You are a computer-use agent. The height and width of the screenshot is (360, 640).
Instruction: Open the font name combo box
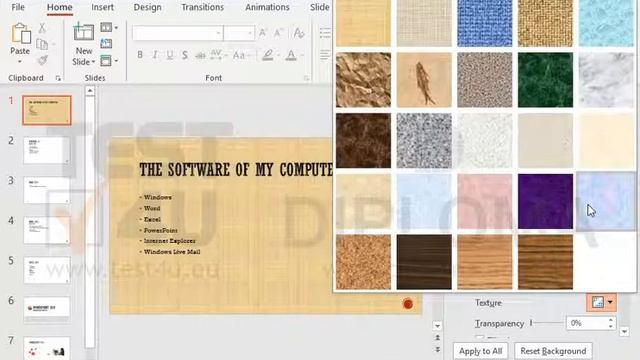coord(178,33)
